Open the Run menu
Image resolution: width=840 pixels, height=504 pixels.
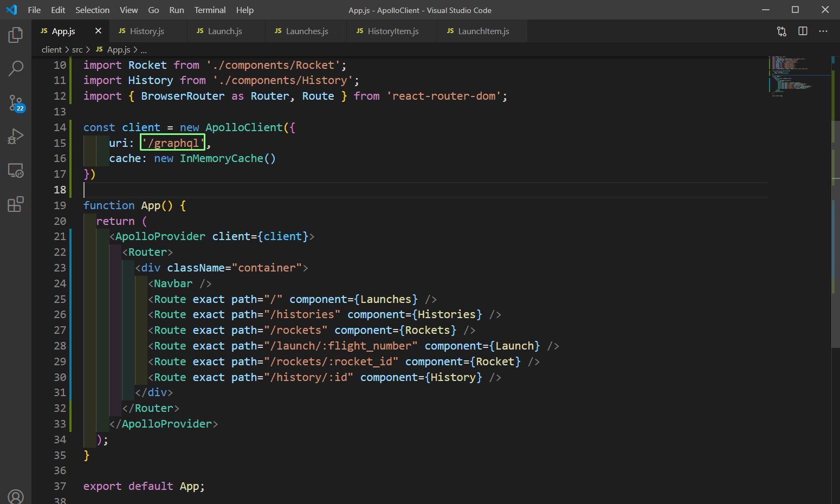pyautogui.click(x=177, y=10)
